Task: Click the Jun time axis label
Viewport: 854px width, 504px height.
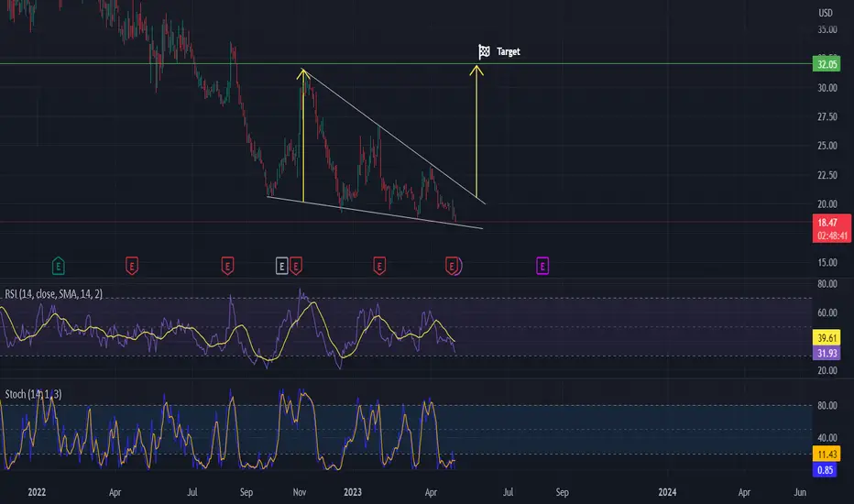Action: [800, 492]
